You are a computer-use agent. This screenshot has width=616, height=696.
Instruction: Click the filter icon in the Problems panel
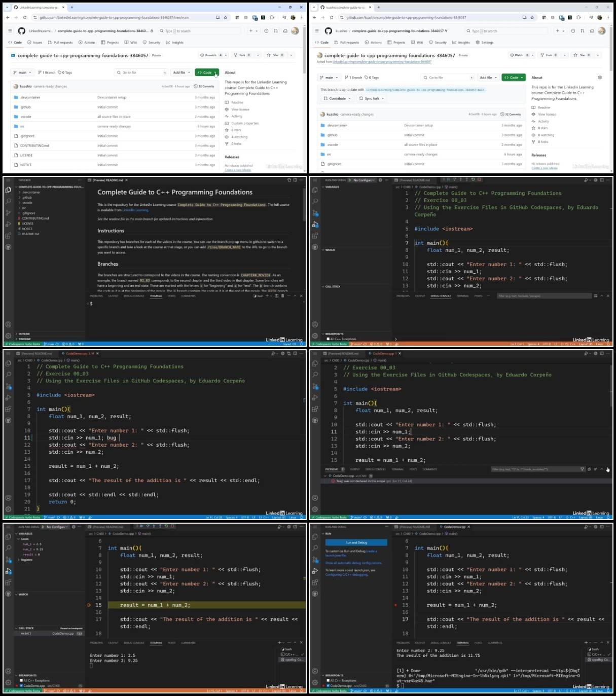(582, 469)
